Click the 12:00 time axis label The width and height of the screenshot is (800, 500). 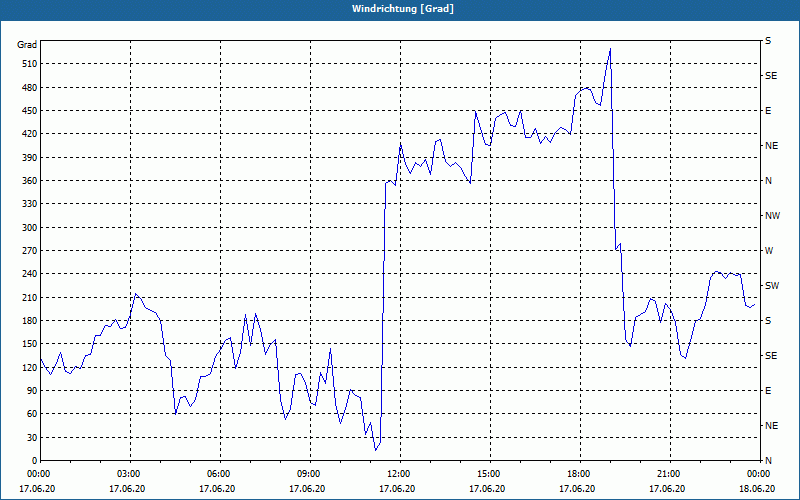(x=397, y=474)
